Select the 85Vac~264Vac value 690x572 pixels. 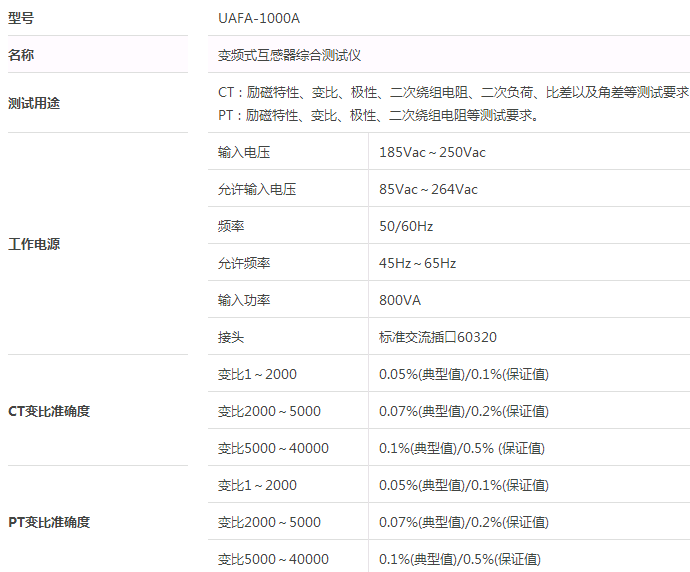coord(428,189)
